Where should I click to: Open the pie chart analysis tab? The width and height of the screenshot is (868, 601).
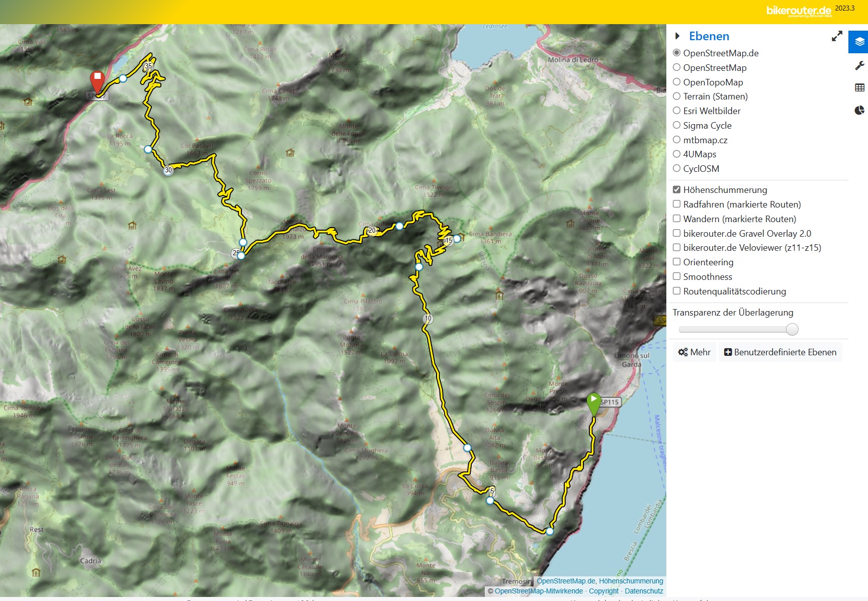click(859, 110)
